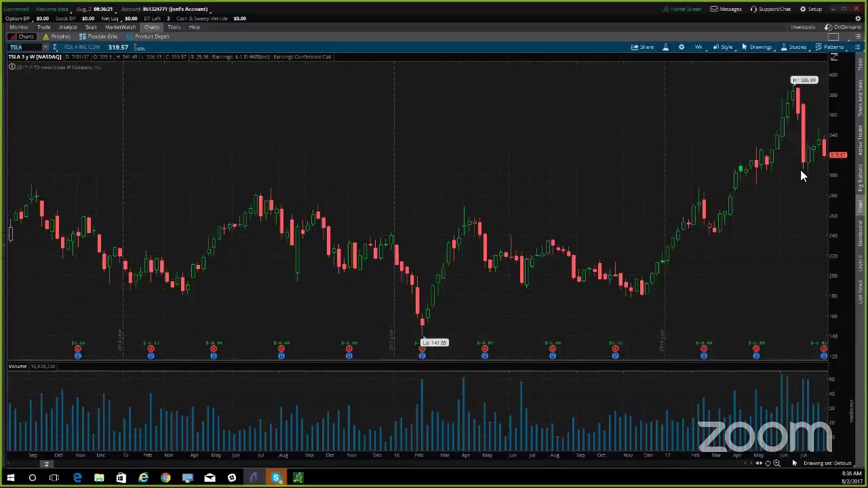Open the Mail icon on taskbar
The height and width of the screenshot is (488, 868).
[210, 479]
